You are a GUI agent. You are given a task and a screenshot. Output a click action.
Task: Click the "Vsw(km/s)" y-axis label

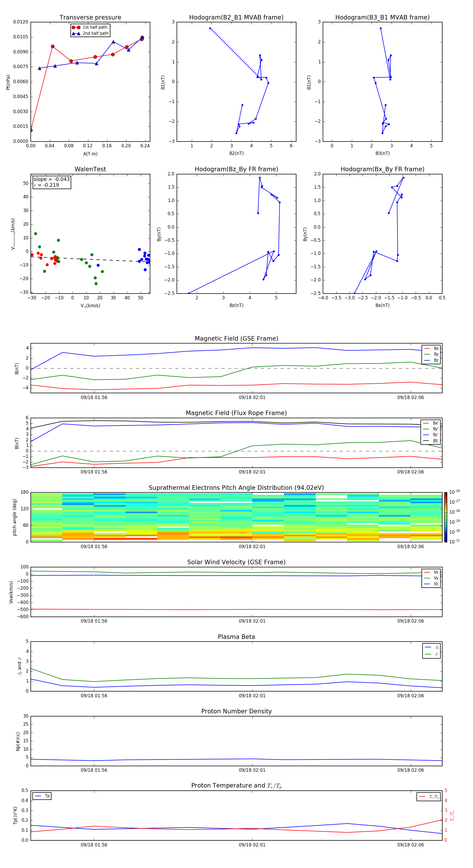coord(11,592)
